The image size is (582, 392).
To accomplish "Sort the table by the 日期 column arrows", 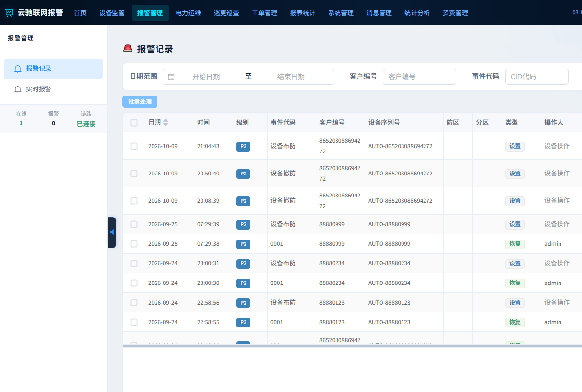I will click(165, 122).
